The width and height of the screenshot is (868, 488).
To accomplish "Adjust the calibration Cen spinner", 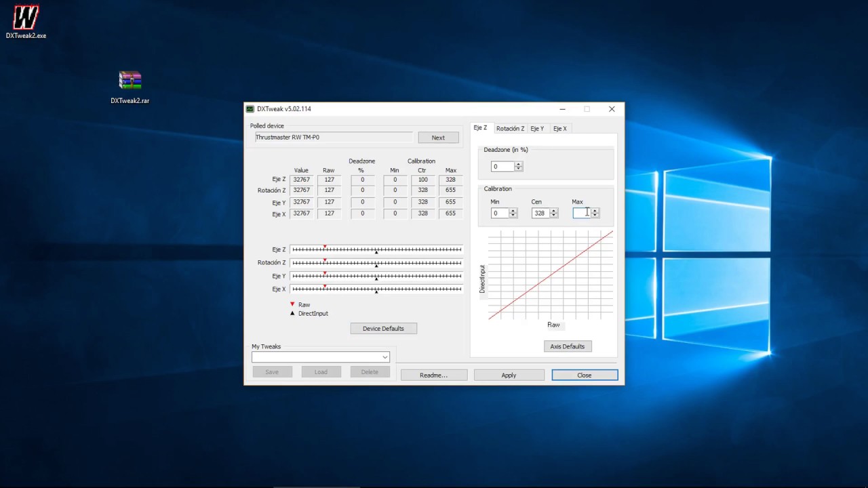I will coord(554,213).
